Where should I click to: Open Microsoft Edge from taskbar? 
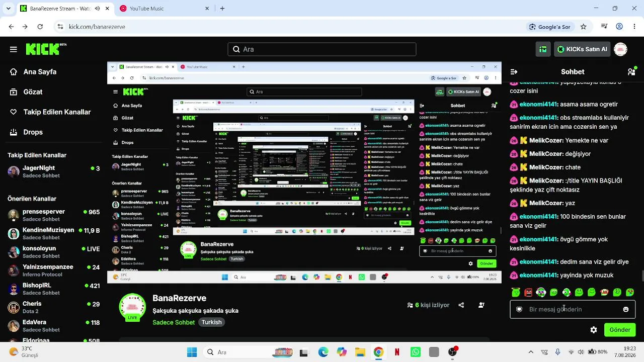tap(323, 352)
